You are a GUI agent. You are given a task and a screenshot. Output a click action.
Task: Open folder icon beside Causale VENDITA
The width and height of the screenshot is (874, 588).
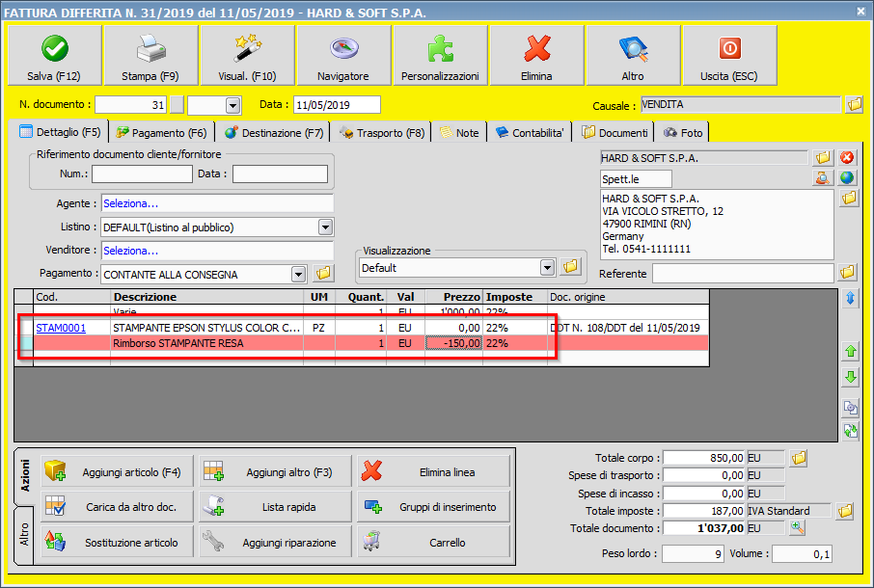coord(854,104)
